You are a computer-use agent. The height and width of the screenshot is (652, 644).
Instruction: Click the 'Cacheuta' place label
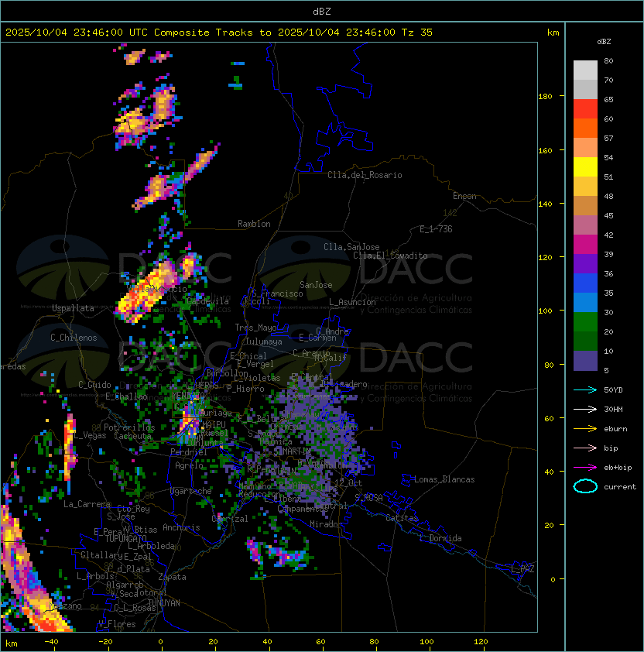132,436
